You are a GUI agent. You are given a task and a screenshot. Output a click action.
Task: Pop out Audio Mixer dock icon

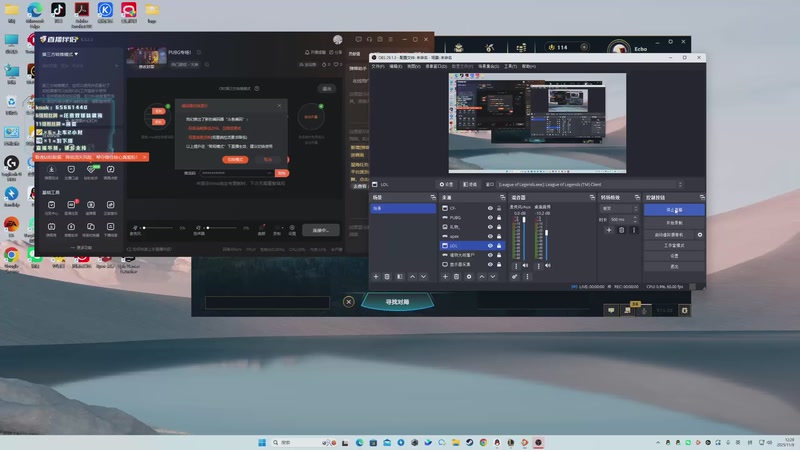coord(592,197)
